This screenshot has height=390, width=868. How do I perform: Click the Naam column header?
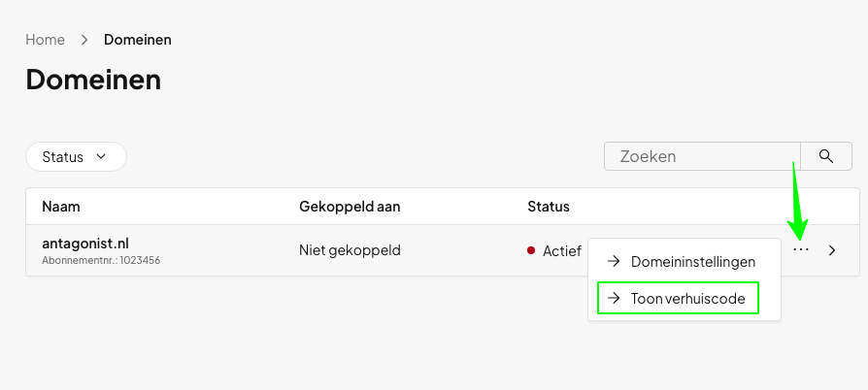point(61,207)
